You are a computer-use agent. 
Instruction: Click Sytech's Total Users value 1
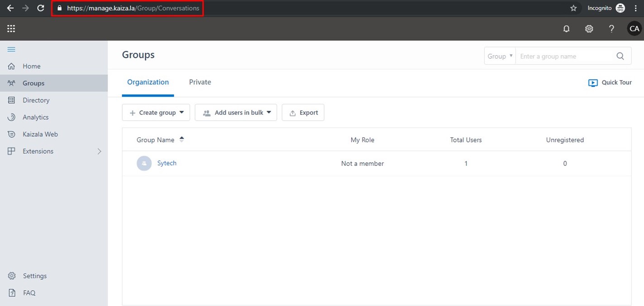pos(466,164)
